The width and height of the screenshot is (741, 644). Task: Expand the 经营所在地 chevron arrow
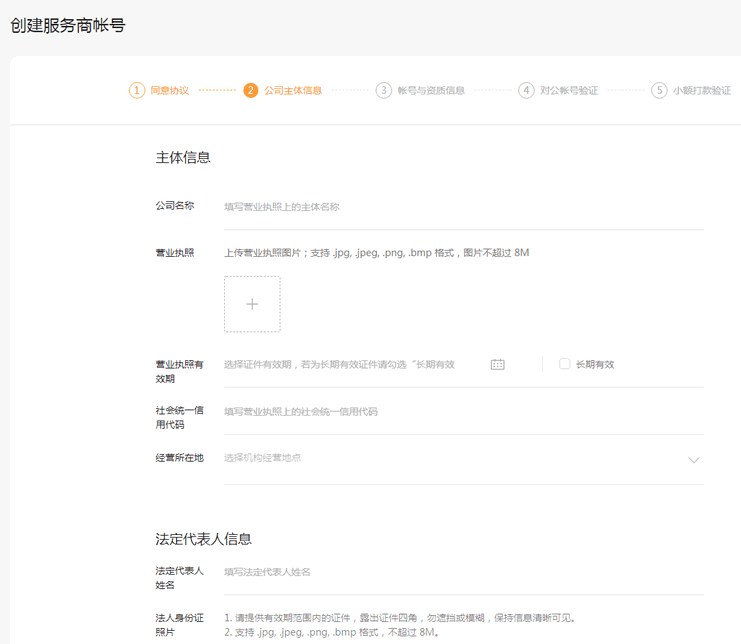point(694,460)
